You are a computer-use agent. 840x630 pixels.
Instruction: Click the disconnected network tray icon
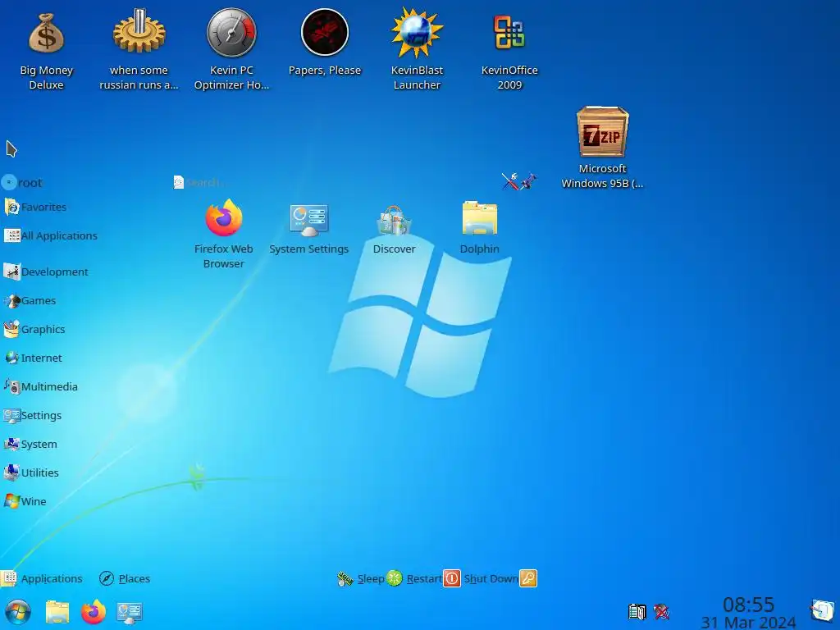[662, 611]
